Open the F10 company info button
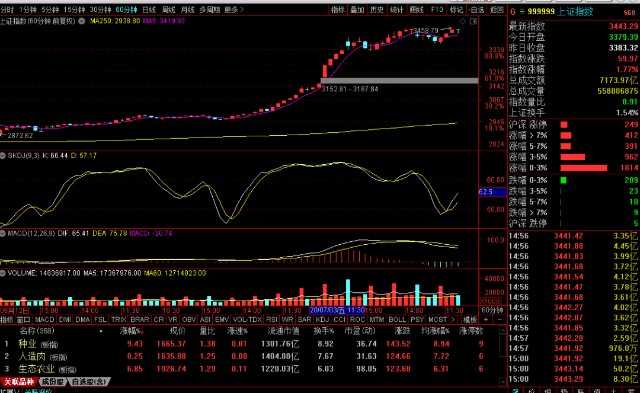Image resolution: width=640 pixels, height=393 pixels. pos(437,10)
